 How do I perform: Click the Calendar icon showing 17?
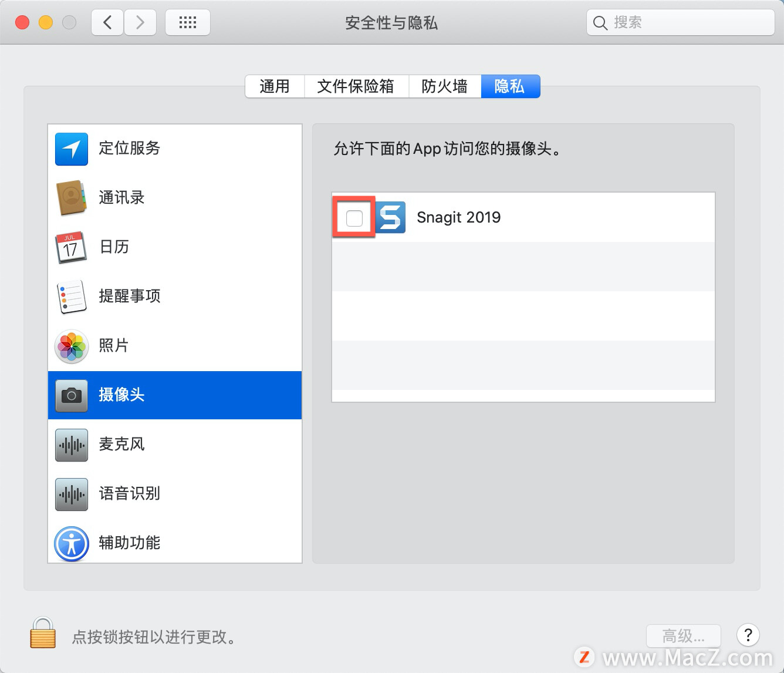(x=71, y=247)
